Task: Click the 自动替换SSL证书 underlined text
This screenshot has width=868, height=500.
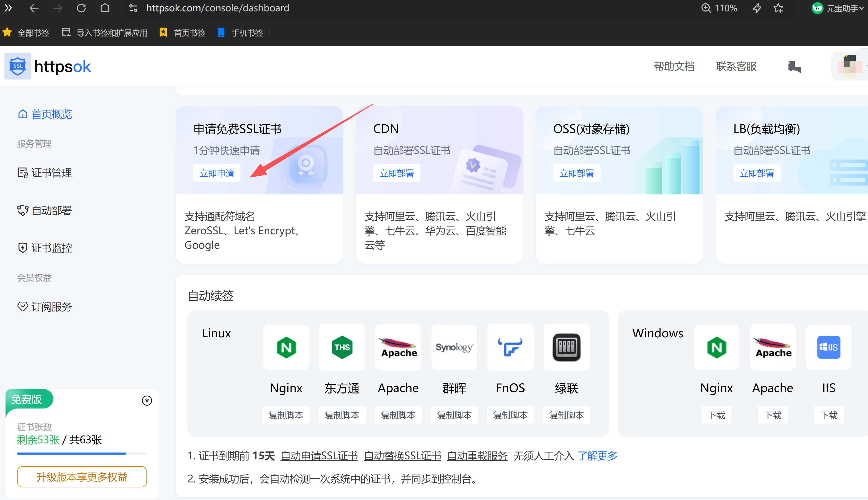Action: 402,456
